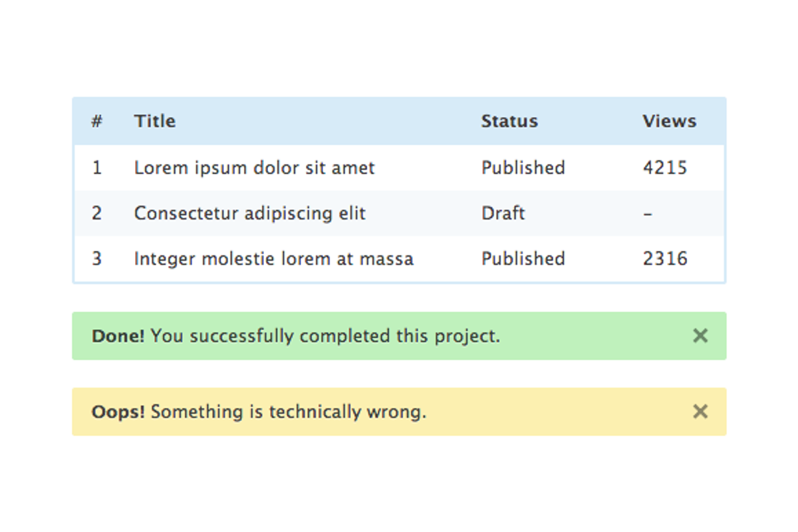Click the Title column header

tap(155, 121)
